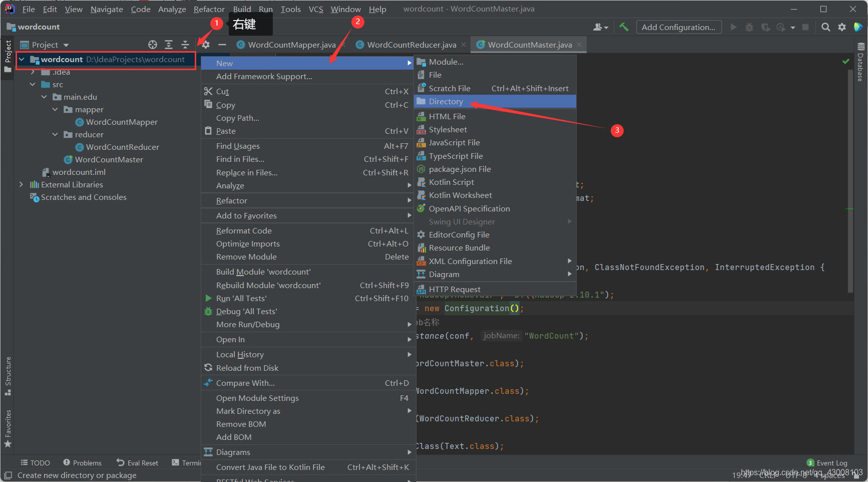Click Run with Coverage icon in toolbar

tap(765, 27)
